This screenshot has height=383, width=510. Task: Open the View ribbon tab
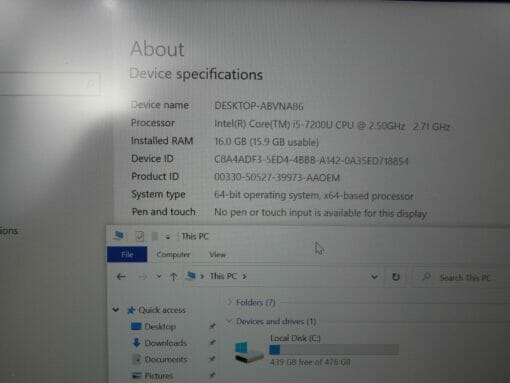coord(217,255)
